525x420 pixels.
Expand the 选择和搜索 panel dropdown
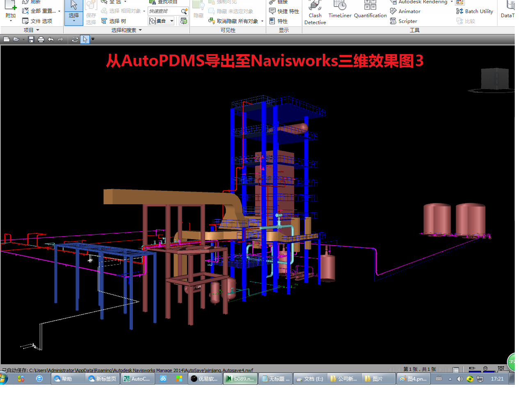pyautogui.click(x=126, y=30)
